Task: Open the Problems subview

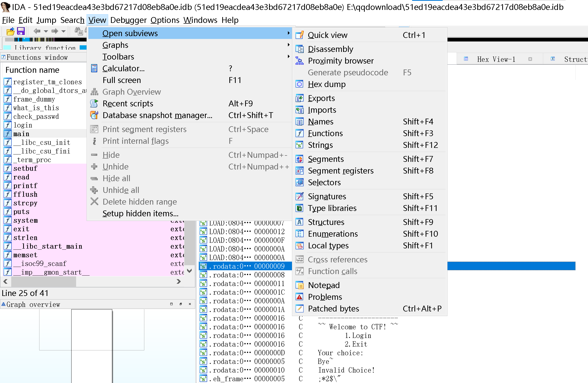Action: pos(325,297)
